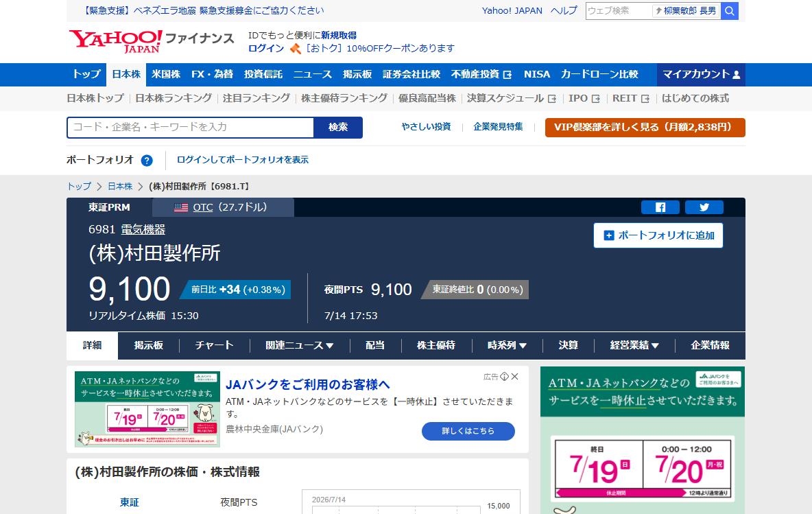Click 企業発見特集 link
The height and width of the screenshot is (514, 812).
[x=498, y=127]
